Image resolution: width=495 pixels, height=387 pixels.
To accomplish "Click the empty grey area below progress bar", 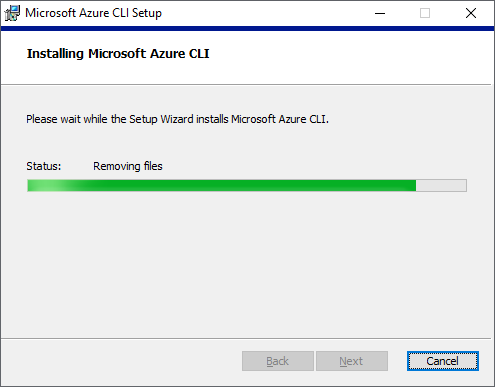I will point(247,263).
